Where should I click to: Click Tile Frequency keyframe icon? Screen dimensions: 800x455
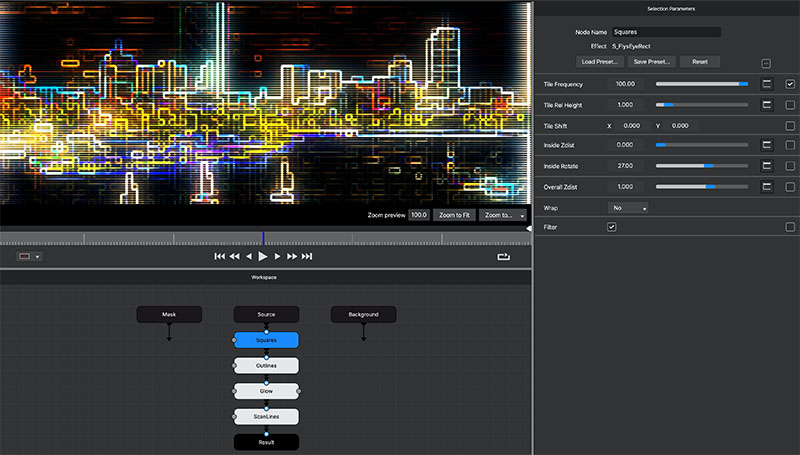pos(767,84)
